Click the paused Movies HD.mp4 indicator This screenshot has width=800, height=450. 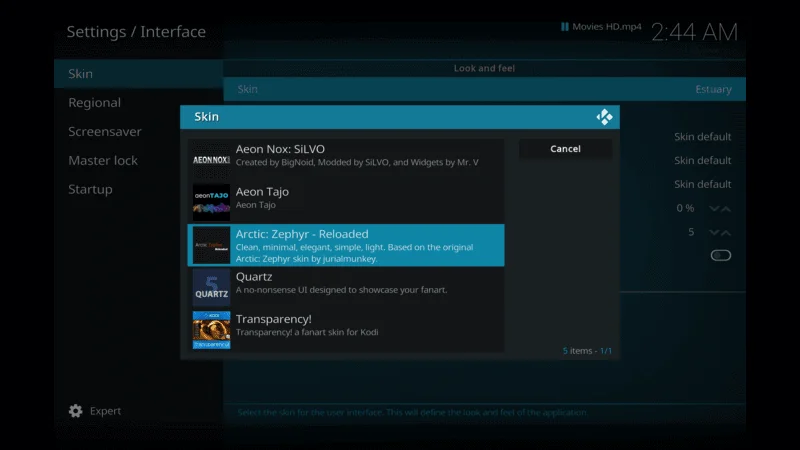601,27
